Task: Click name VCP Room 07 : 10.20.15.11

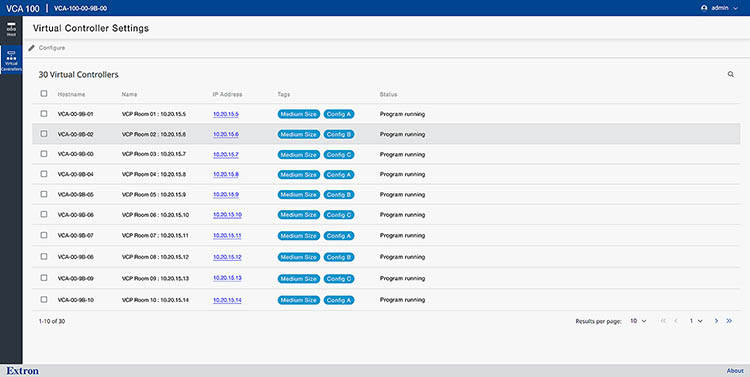Action: [155, 236]
